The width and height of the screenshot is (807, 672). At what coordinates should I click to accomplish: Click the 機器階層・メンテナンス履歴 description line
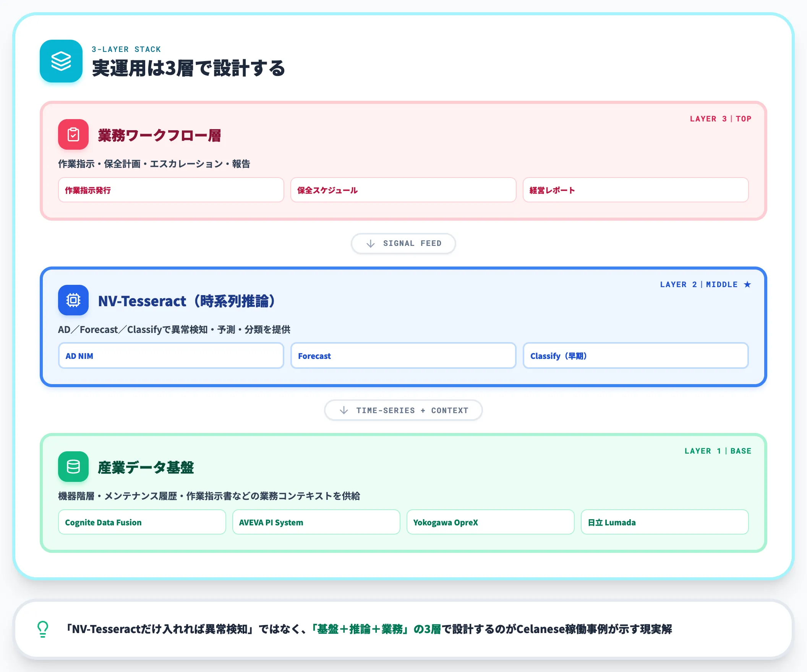pos(209,496)
